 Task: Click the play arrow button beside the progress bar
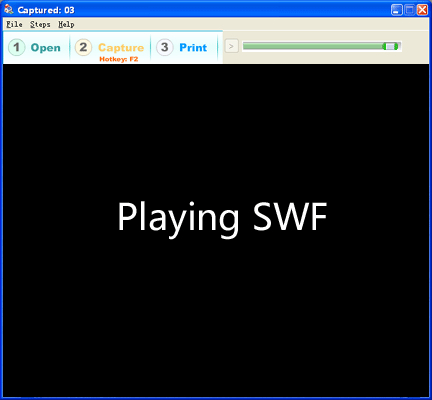[x=232, y=46]
